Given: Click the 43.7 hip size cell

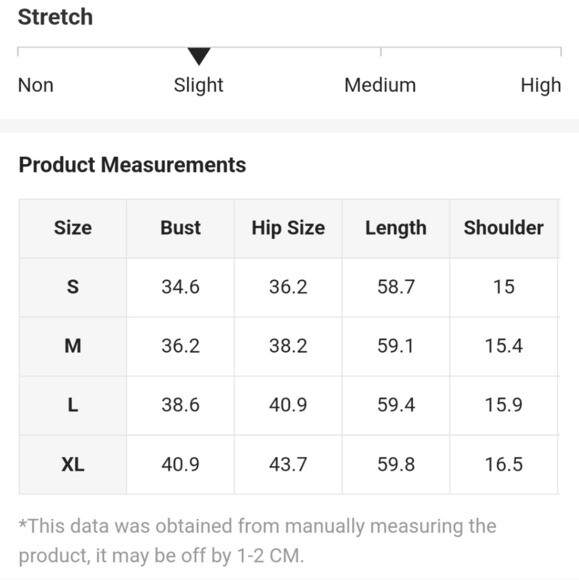Looking at the screenshot, I should click(288, 464).
